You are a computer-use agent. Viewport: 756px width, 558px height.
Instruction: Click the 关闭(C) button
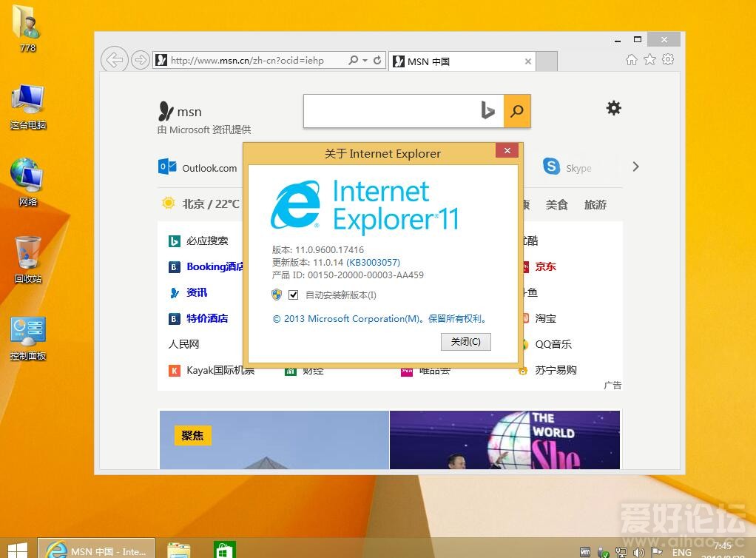coord(466,342)
